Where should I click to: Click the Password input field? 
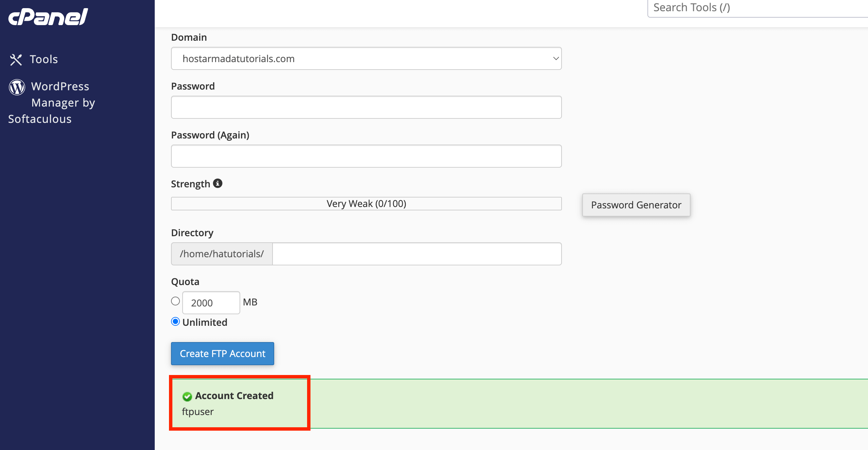coord(366,107)
